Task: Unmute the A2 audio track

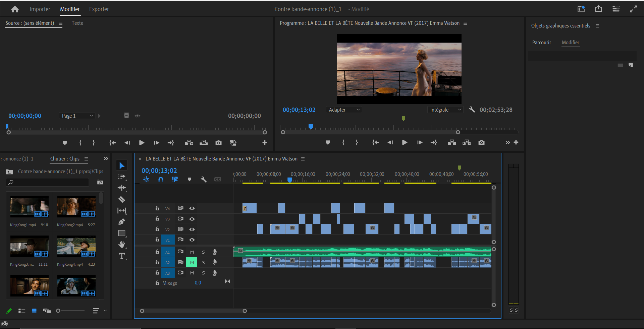Action: [192, 262]
